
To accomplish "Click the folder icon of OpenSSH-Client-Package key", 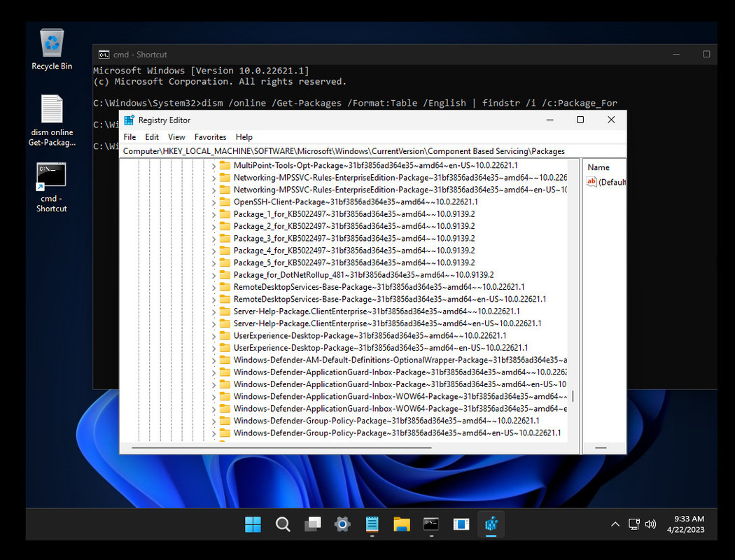I will 225,202.
